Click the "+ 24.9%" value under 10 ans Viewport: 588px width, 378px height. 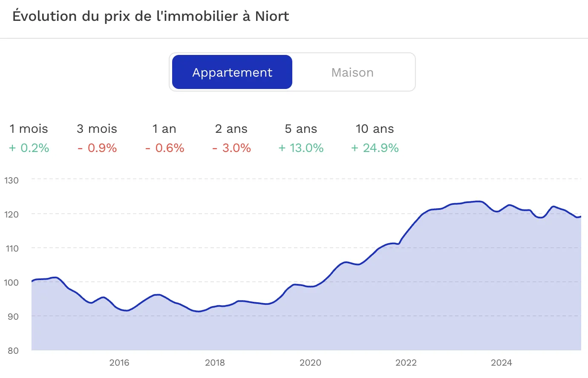coord(375,148)
